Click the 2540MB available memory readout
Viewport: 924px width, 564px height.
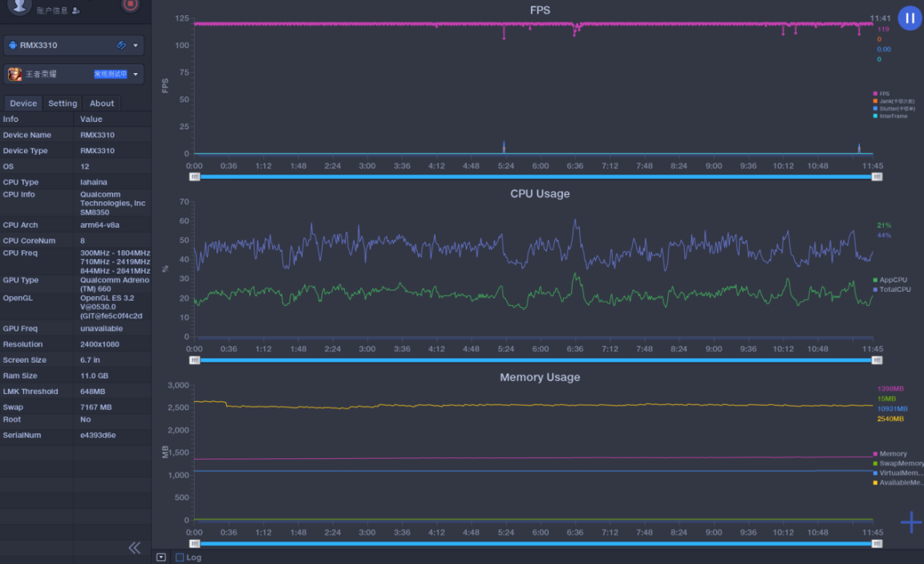pyautogui.click(x=890, y=419)
